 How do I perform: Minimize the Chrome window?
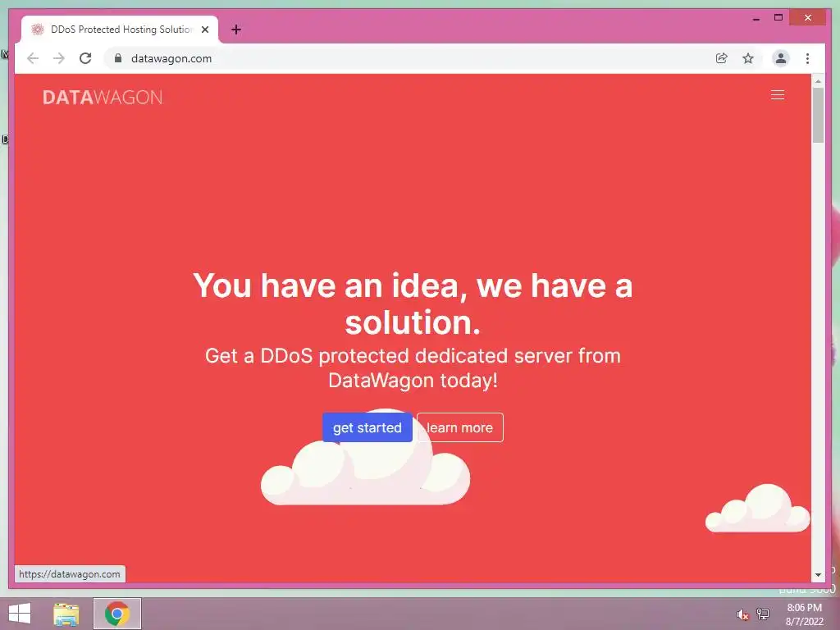[756, 18]
